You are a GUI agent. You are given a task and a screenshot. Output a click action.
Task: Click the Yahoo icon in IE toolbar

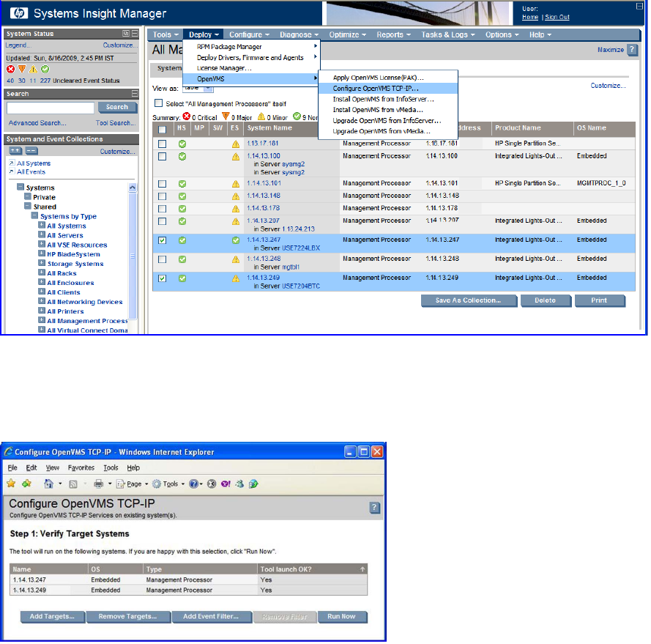226,484
